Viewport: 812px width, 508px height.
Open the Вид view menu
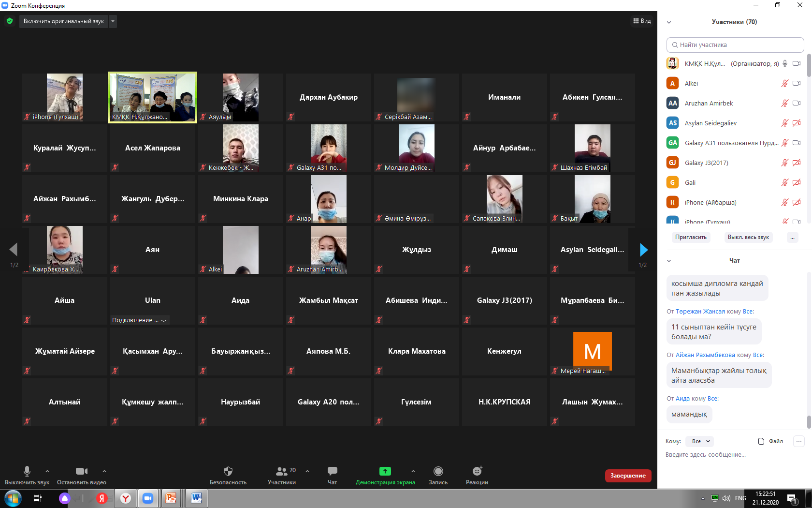pyautogui.click(x=642, y=21)
